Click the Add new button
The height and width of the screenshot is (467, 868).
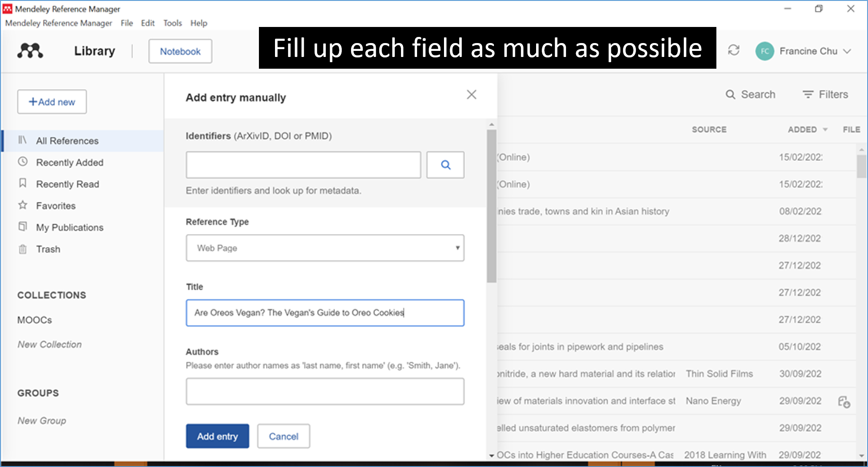click(52, 102)
